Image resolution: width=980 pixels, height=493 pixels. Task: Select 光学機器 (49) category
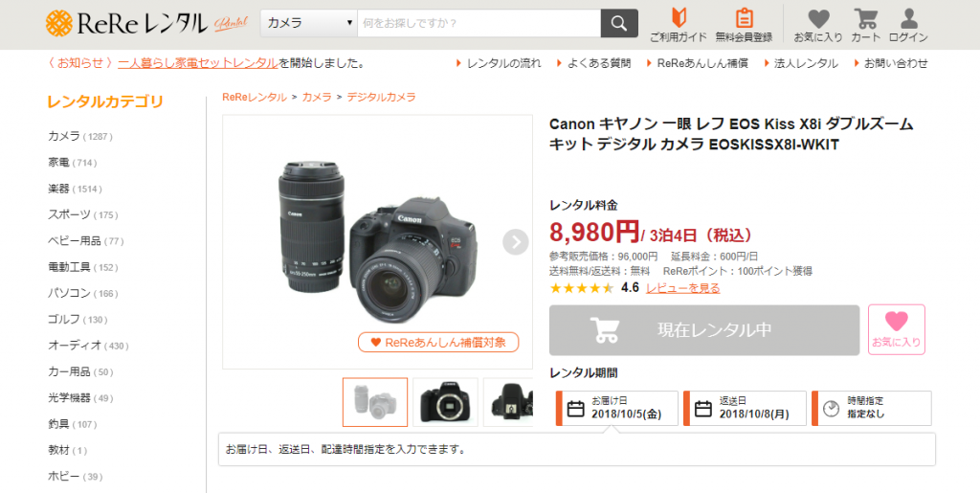pyautogui.click(x=80, y=398)
